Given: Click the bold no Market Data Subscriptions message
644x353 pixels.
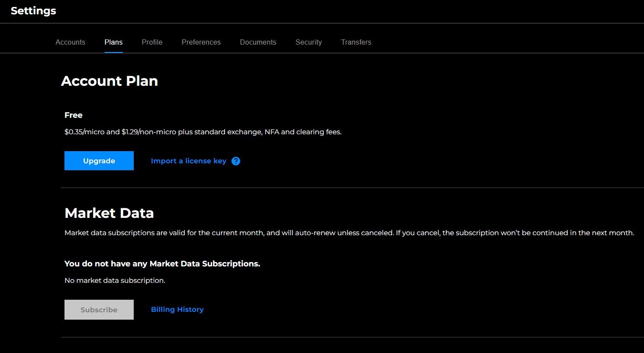Looking at the screenshot, I should point(162,264).
